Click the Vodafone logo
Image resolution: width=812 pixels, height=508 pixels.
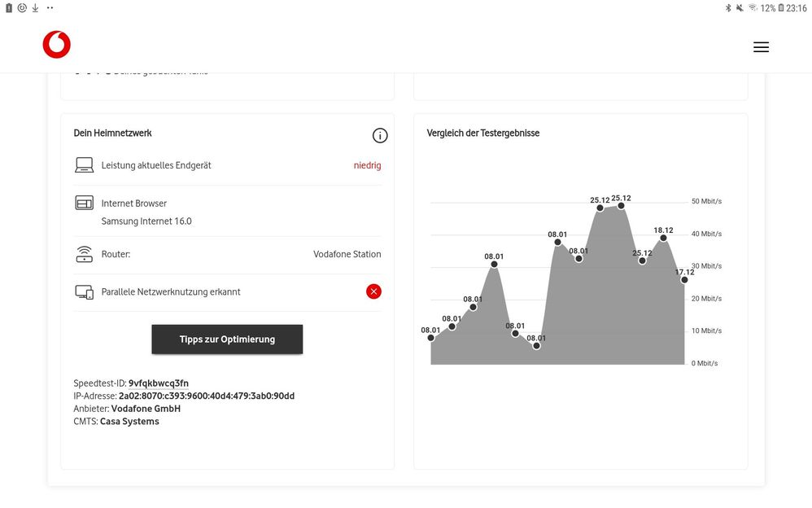click(x=57, y=45)
